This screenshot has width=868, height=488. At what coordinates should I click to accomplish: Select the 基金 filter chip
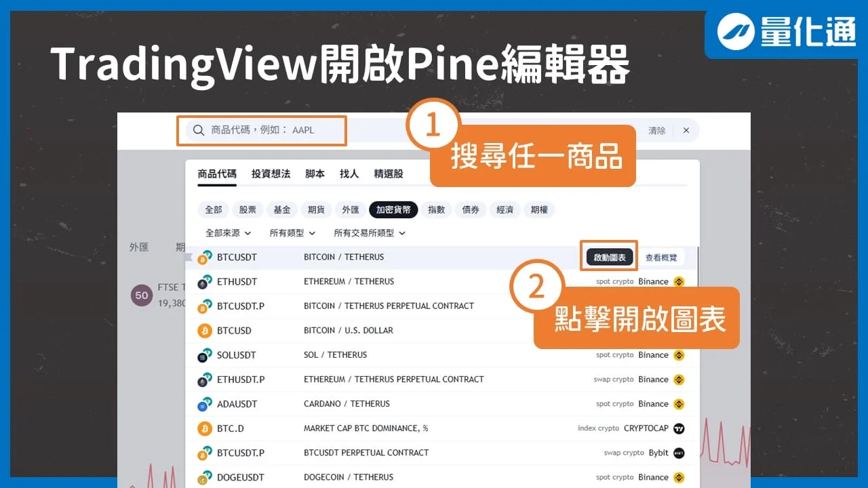point(282,210)
